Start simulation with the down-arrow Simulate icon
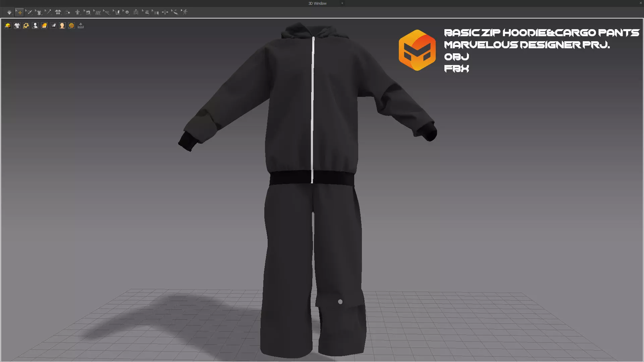Image resolution: width=644 pixels, height=362 pixels. click(9, 12)
